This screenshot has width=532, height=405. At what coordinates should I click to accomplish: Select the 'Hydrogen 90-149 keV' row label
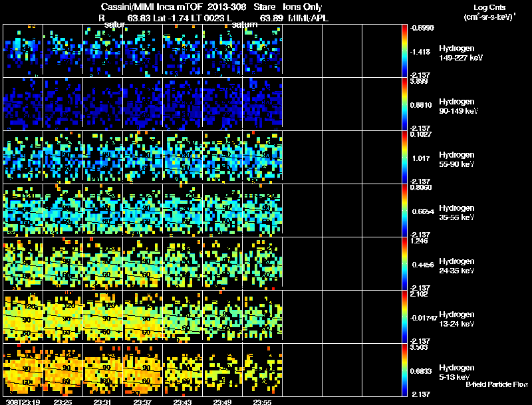tap(458, 106)
